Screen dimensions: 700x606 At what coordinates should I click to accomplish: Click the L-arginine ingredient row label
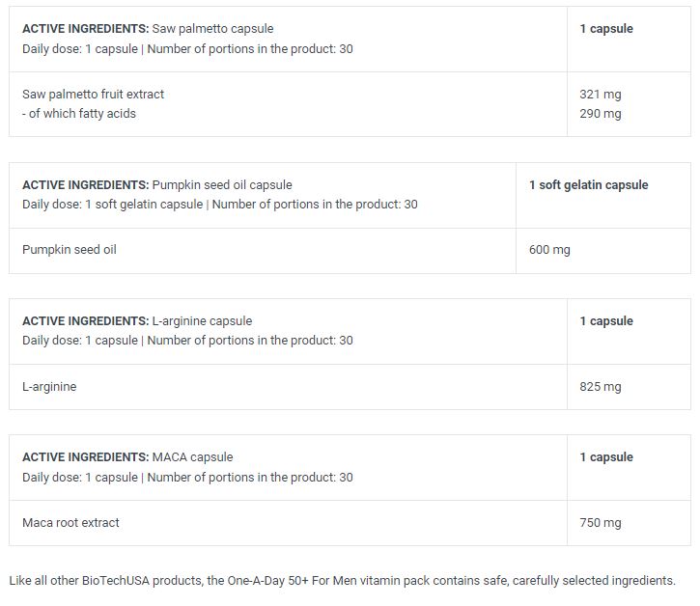pos(49,387)
